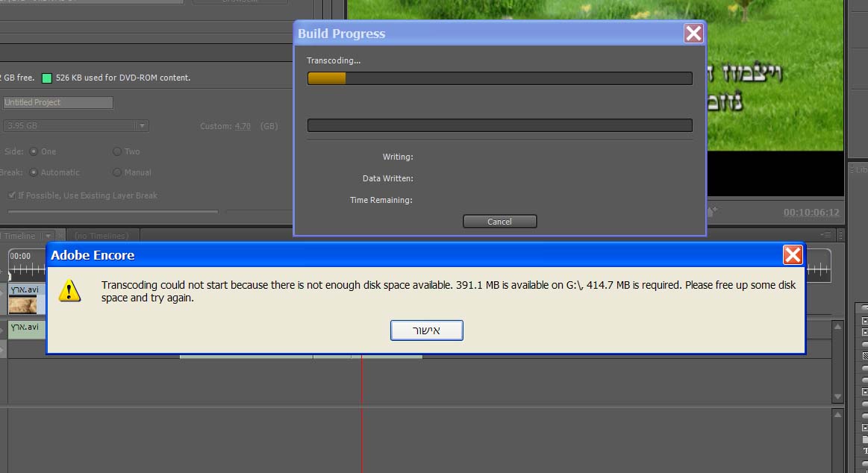This screenshot has height=473, width=868.
Task: Open the 3.95 GB disc size dropdown
Action: point(75,125)
